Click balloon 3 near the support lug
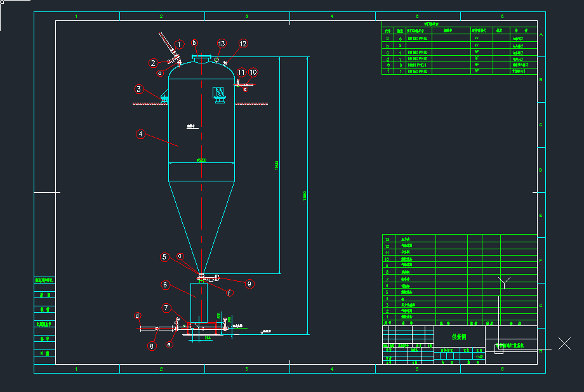Image resolution: width=584 pixels, height=392 pixels. click(x=139, y=89)
